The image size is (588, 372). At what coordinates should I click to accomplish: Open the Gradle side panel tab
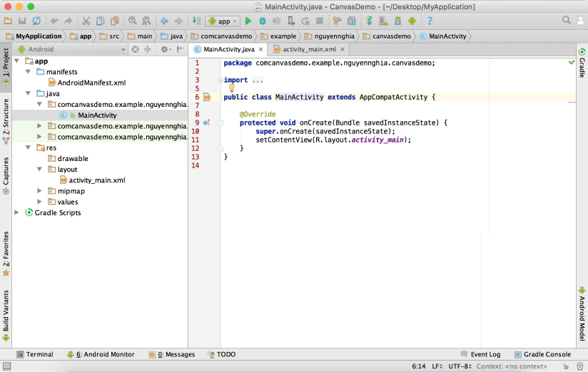(582, 63)
